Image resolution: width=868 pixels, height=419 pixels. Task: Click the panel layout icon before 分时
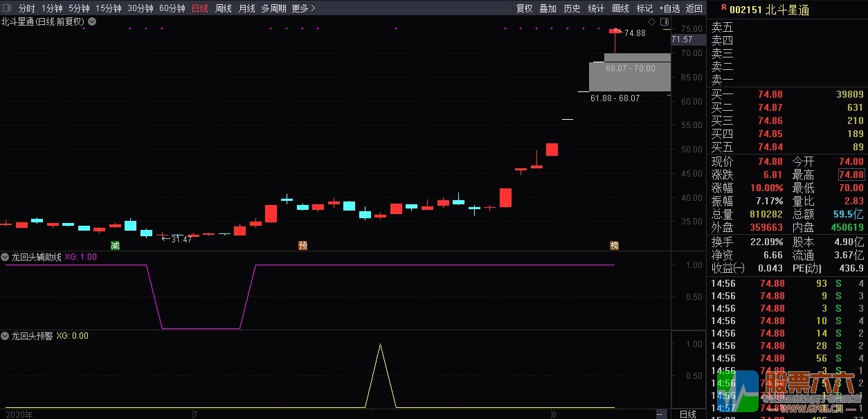(x=7, y=8)
